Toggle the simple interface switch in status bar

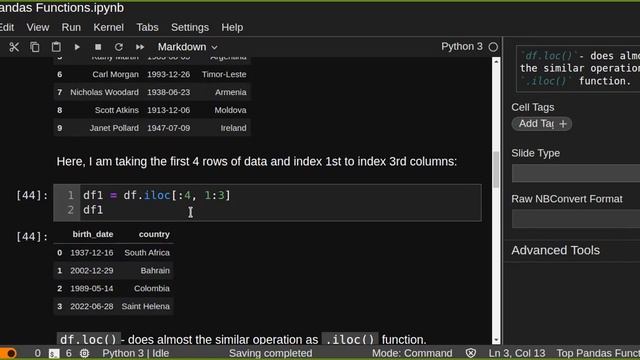(x=8, y=353)
